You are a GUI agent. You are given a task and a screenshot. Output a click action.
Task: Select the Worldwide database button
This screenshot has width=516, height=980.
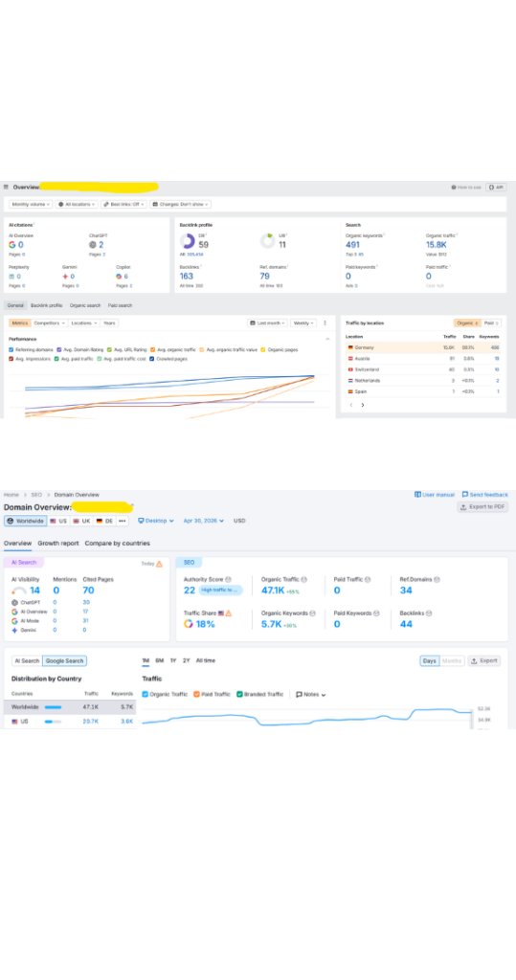(26, 521)
